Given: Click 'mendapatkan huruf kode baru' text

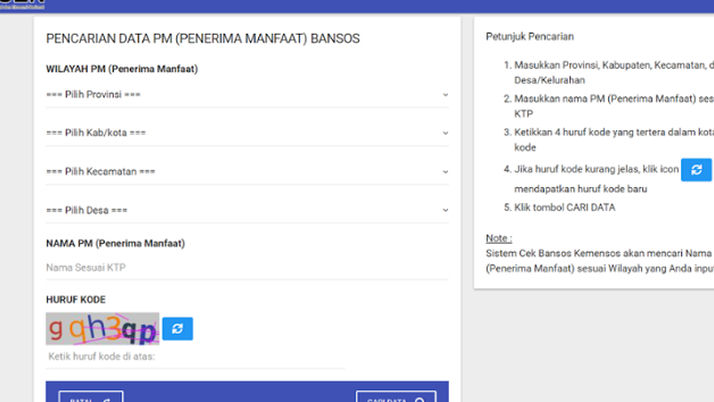Looking at the screenshot, I should pyautogui.click(x=581, y=189).
